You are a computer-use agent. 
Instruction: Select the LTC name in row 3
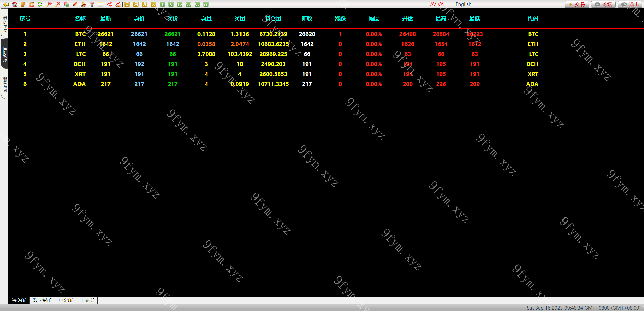coord(81,54)
